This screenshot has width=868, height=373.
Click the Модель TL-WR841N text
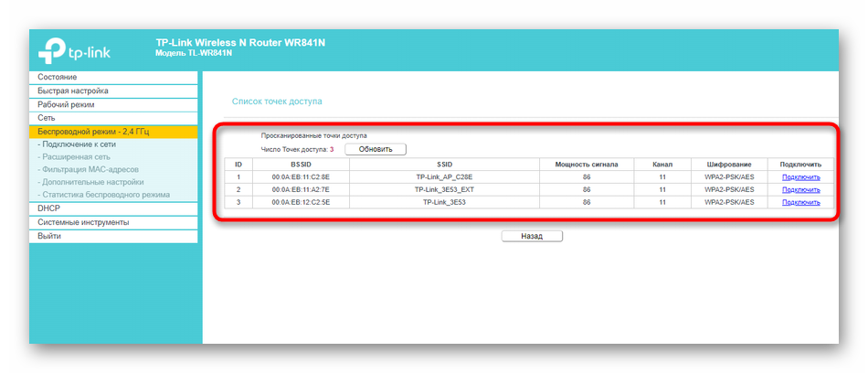coord(194,53)
